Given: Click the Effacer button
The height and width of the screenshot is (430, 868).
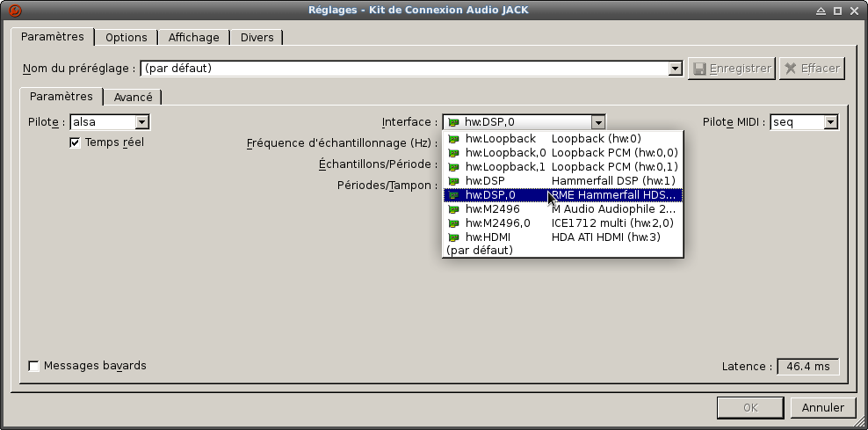Looking at the screenshot, I should pos(812,69).
